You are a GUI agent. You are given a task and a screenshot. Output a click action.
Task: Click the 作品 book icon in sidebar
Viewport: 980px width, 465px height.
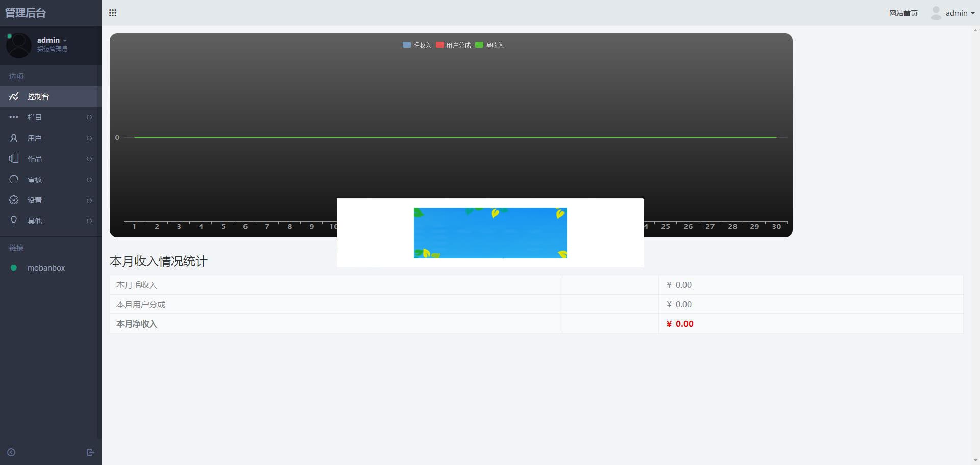click(14, 159)
